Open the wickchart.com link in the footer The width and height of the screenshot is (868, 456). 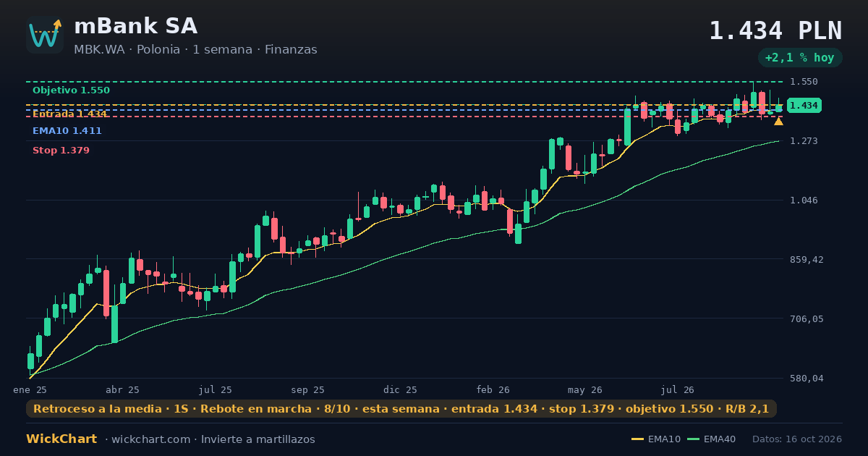coord(151,439)
